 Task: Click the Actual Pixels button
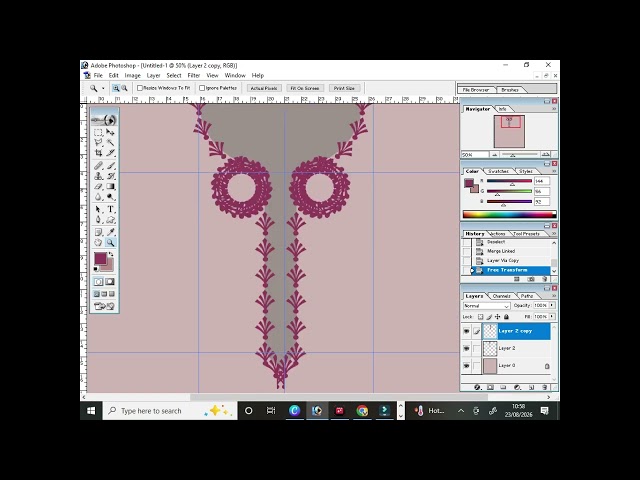(x=264, y=88)
